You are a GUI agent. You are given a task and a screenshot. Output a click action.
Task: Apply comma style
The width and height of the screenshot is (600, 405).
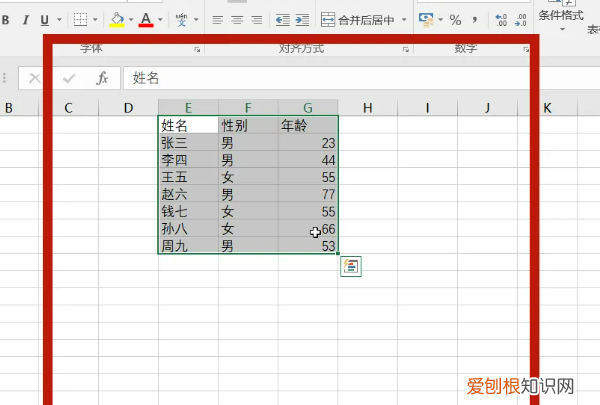tap(474, 20)
